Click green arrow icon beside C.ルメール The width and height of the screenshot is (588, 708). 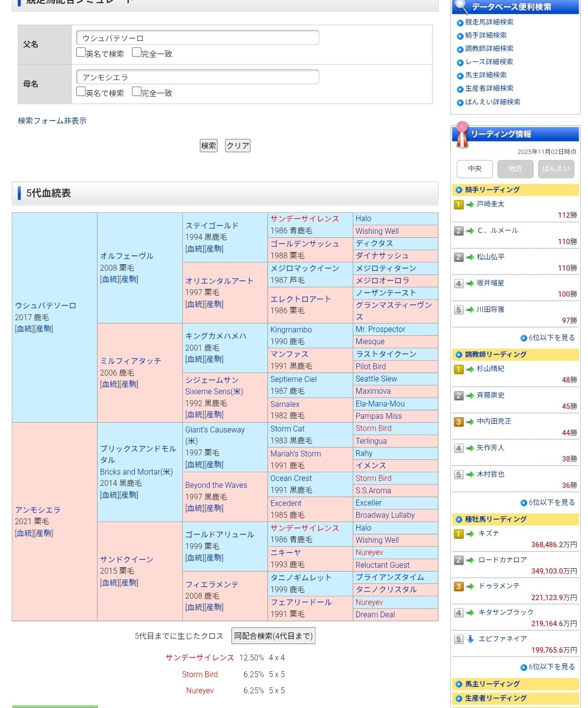(x=470, y=231)
